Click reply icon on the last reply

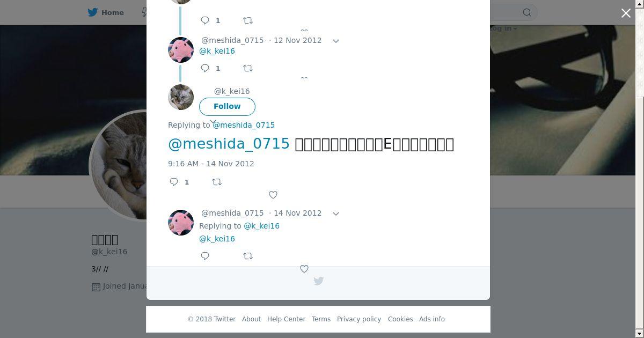205,256
